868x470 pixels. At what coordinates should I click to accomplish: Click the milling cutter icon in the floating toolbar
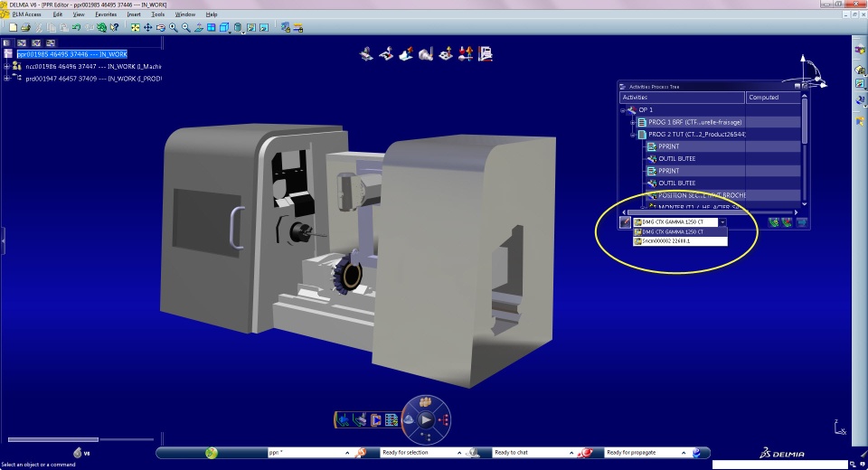coord(406,53)
